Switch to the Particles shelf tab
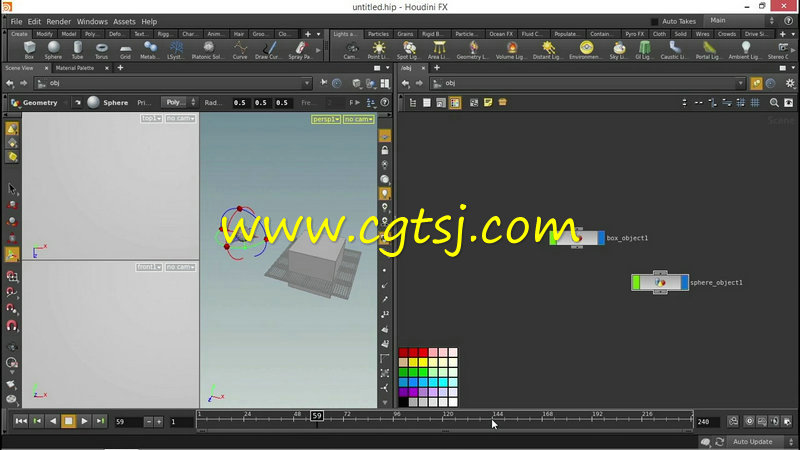This screenshot has width=800, height=450. (x=378, y=34)
